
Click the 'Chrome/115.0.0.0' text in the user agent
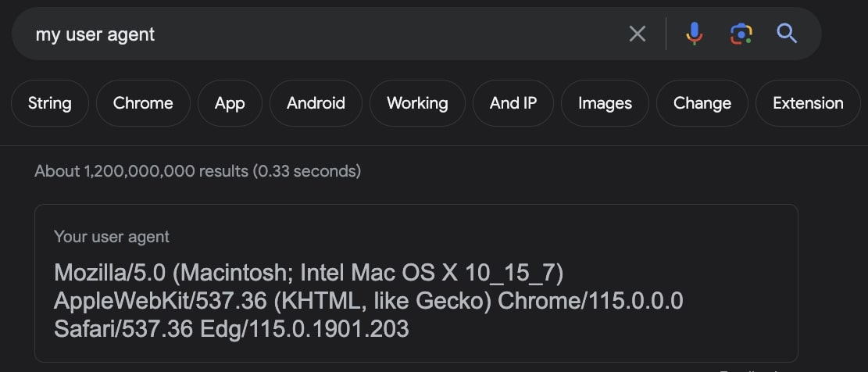[591, 301]
